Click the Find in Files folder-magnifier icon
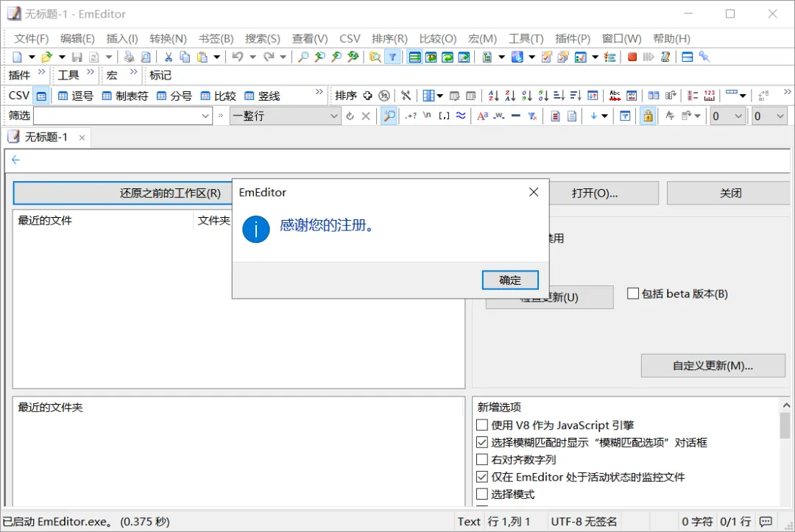The height and width of the screenshot is (532, 795). pyautogui.click(x=375, y=57)
